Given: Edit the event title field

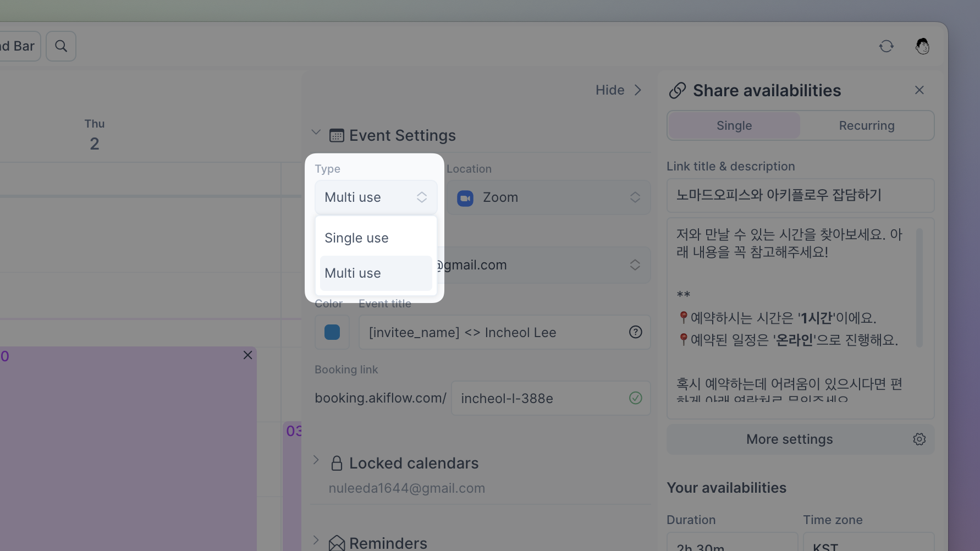Looking at the screenshot, I should (505, 332).
